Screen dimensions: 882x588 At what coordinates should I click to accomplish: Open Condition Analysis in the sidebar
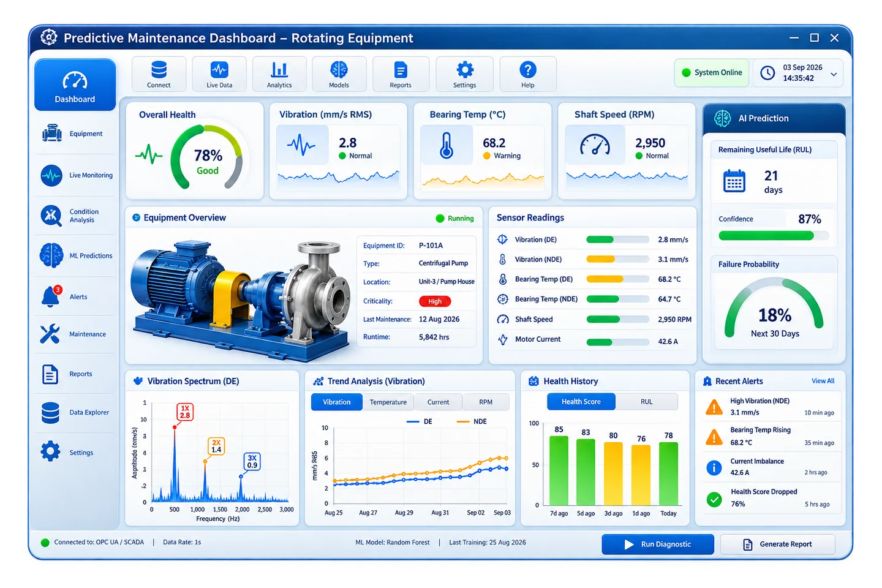pyautogui.click(x=75, y=216)
